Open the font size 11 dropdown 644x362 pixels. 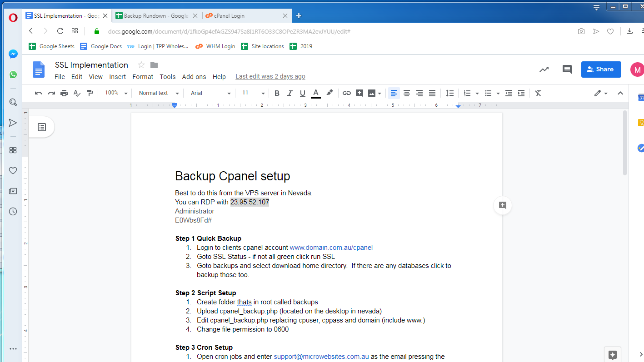pos(253,93)
